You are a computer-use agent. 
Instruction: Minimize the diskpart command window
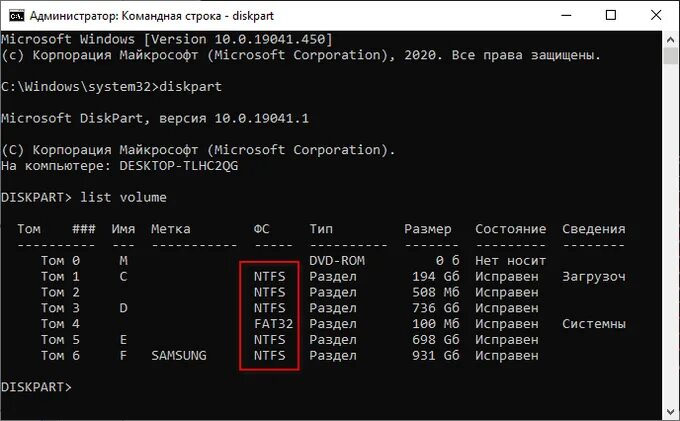tap(566, 16)
